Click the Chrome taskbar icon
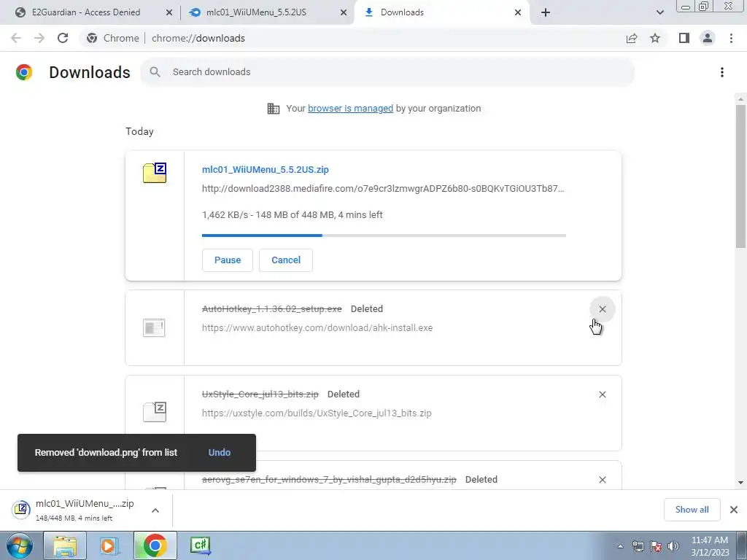This screenshot has width=747, height=560. pyautogui.click(x=155, y=545)
